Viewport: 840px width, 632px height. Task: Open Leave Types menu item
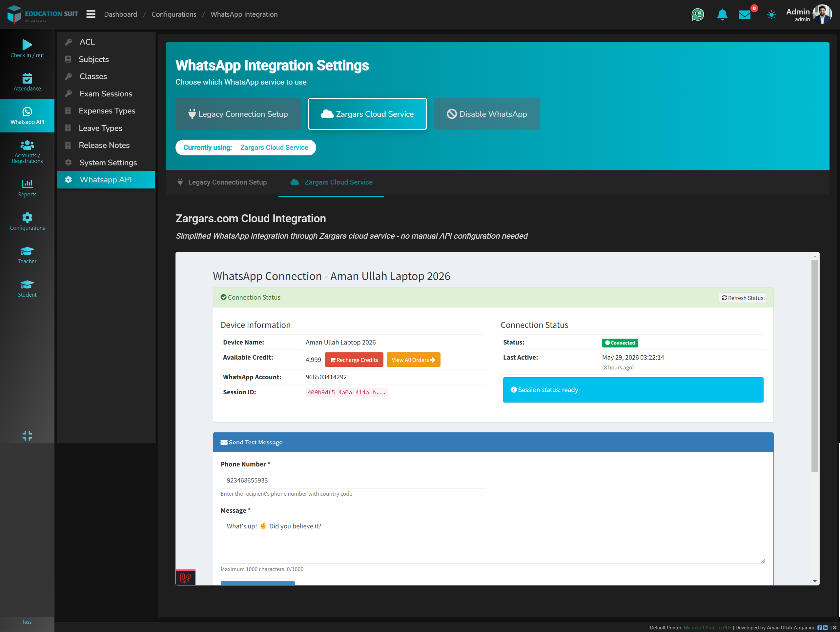click(106, 128)
